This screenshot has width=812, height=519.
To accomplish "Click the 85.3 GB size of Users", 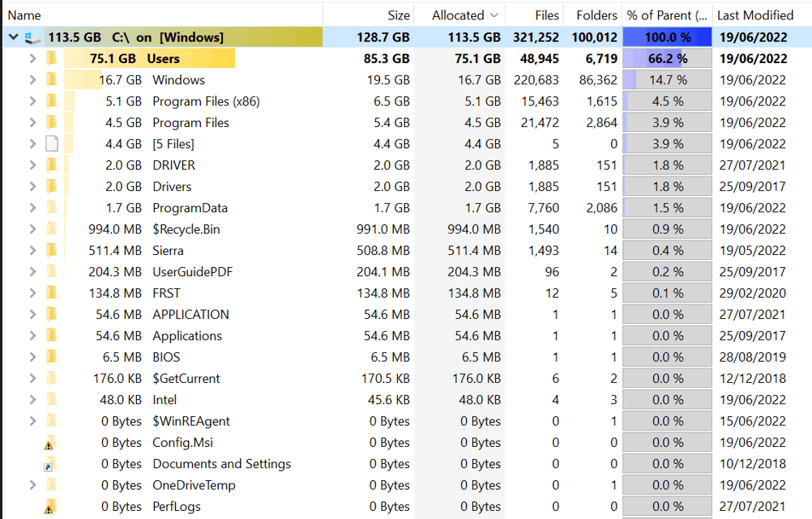I will tap(387, 58).
